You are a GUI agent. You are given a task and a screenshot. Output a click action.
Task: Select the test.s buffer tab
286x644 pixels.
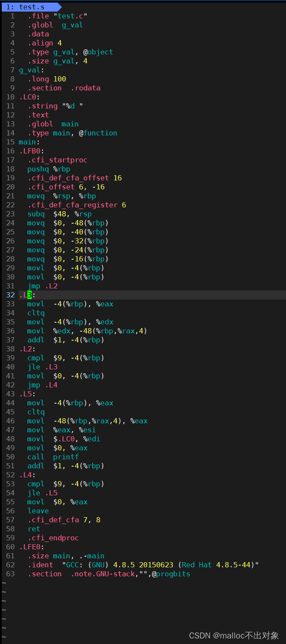pos(31,7)
